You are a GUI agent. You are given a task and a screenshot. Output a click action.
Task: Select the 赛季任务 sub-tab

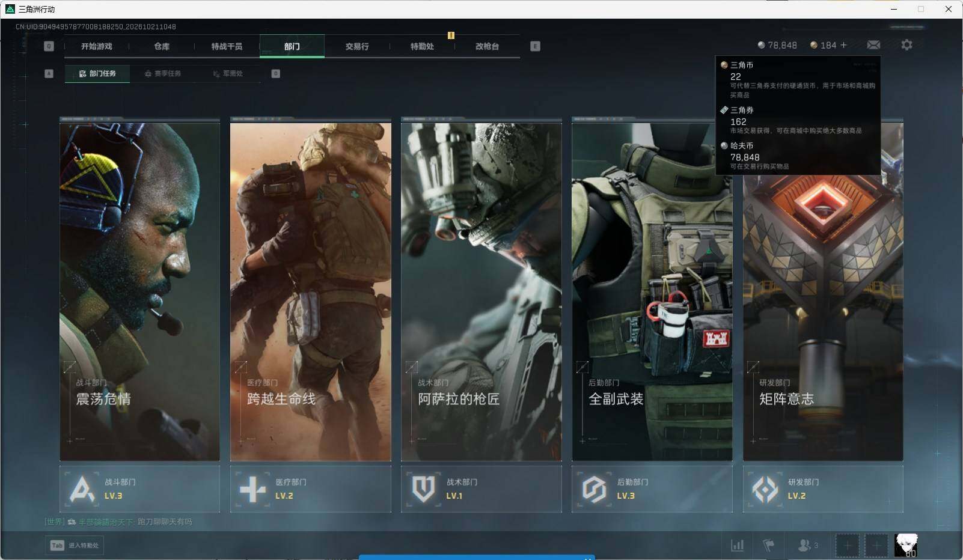tap(162, 73)
